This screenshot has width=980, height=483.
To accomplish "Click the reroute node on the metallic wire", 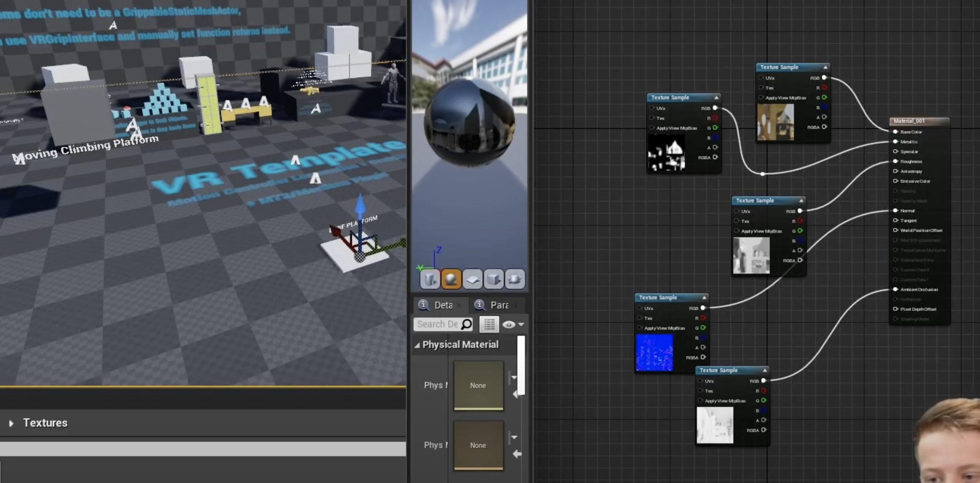I will (762, 174).
